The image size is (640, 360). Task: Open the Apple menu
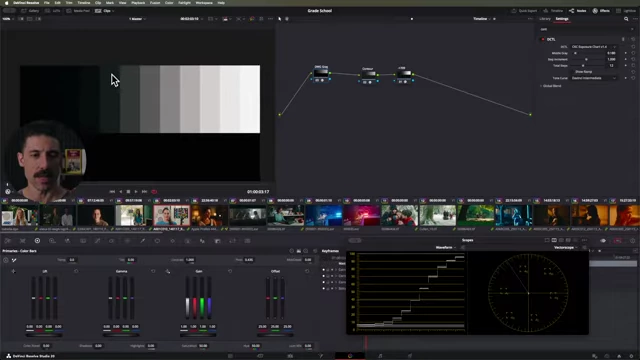point(7,3)
